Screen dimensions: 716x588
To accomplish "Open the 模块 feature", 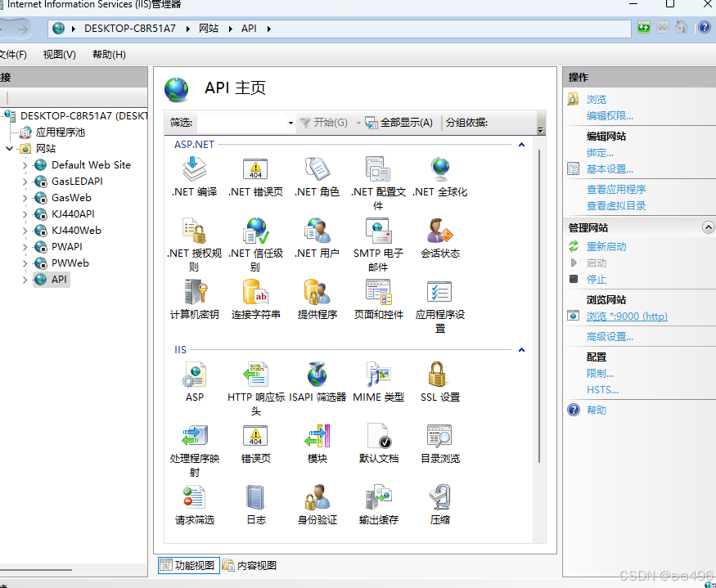I will tap(317, 443).
